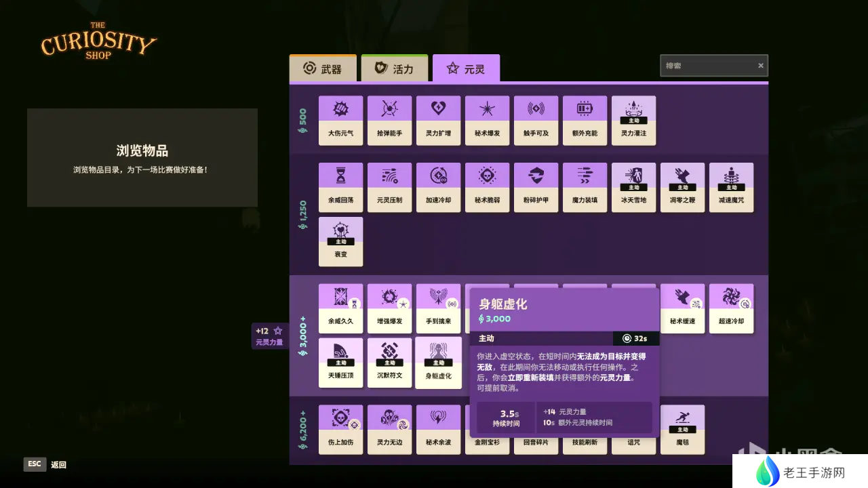The image size is (868, 488).
Task: Switch to the 武器 tab
Action: 323,69
